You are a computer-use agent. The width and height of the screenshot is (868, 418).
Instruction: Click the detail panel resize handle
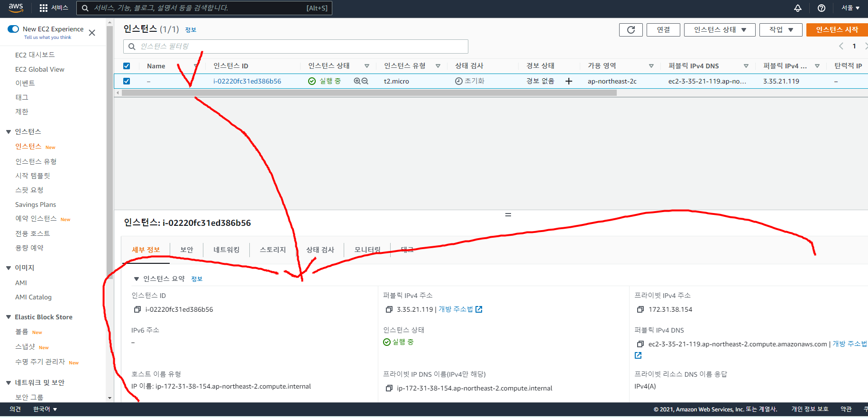pos(508,215)
